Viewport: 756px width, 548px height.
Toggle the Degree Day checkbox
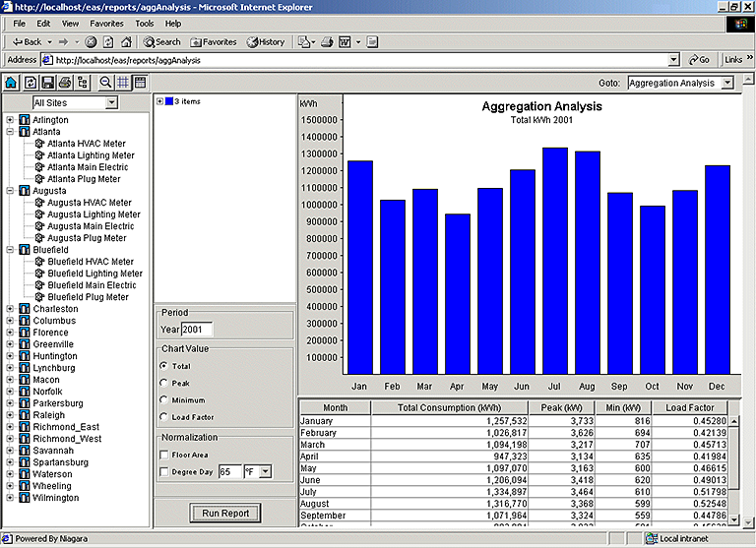[163, 472]
